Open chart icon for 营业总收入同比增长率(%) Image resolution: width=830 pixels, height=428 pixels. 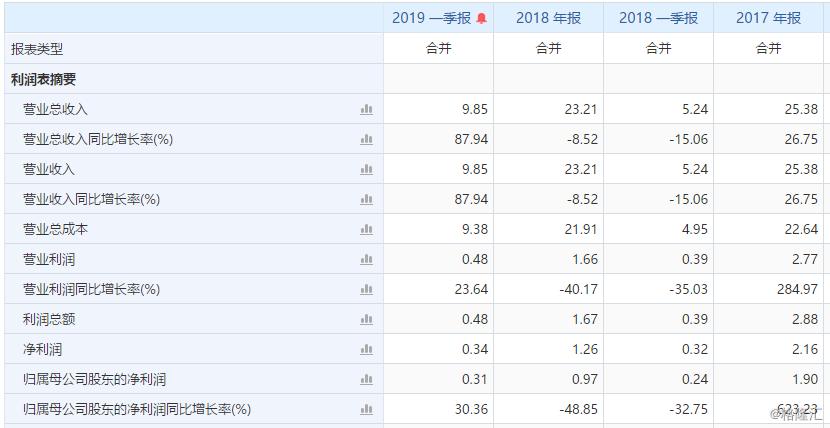(366, 139)
